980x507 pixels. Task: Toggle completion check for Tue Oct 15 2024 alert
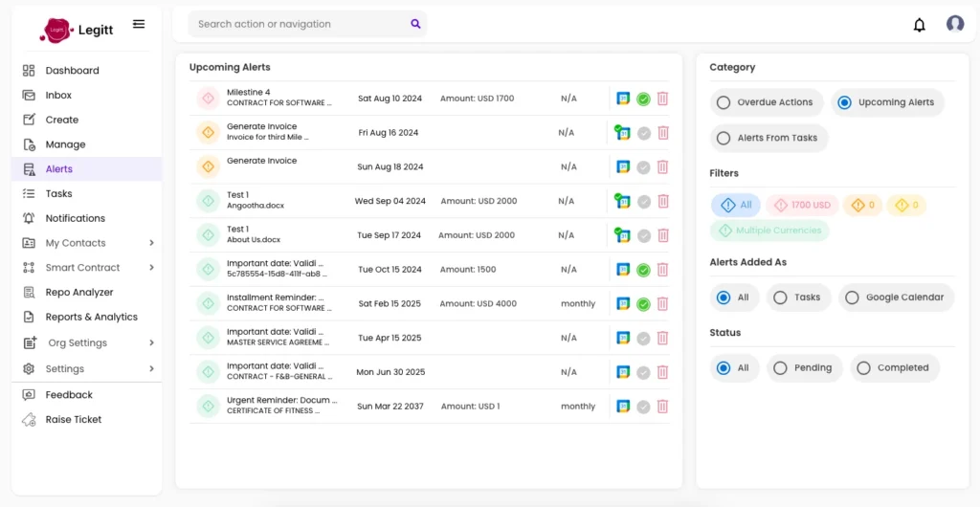(643, 270)
